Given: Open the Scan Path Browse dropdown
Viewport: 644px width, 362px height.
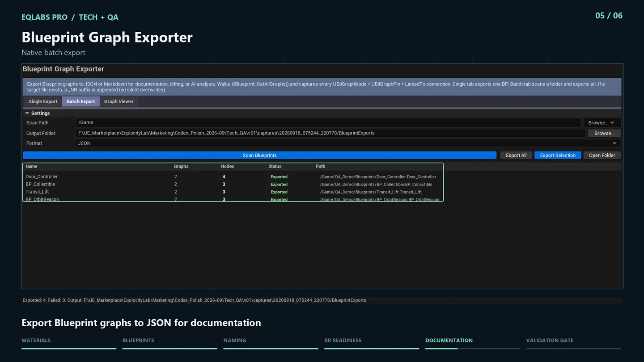Looking at the screenshot, I should (x=602, y=122).
